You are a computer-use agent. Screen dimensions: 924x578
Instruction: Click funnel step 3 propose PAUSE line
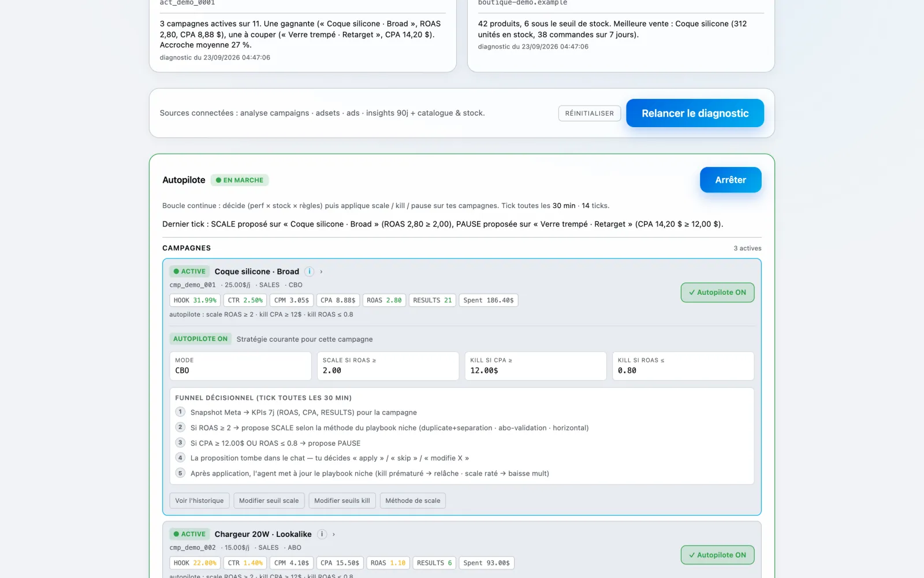point(275,443)
